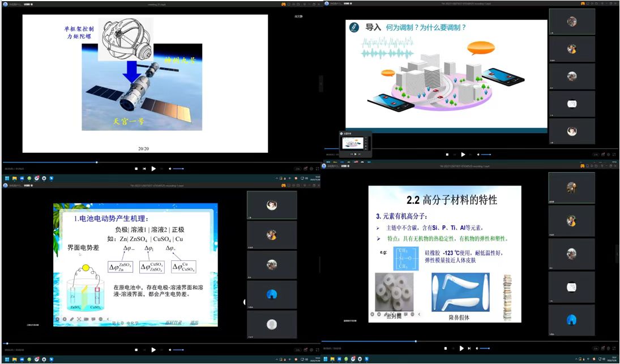Play the bottom-right polymer materials video
The height and width of the screenshot is (364, 620).
[462, 349]
